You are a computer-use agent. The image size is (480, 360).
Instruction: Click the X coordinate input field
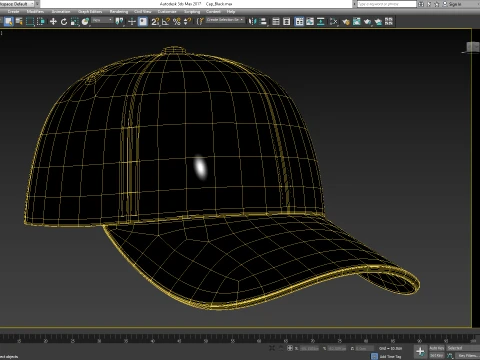[309, 348]
